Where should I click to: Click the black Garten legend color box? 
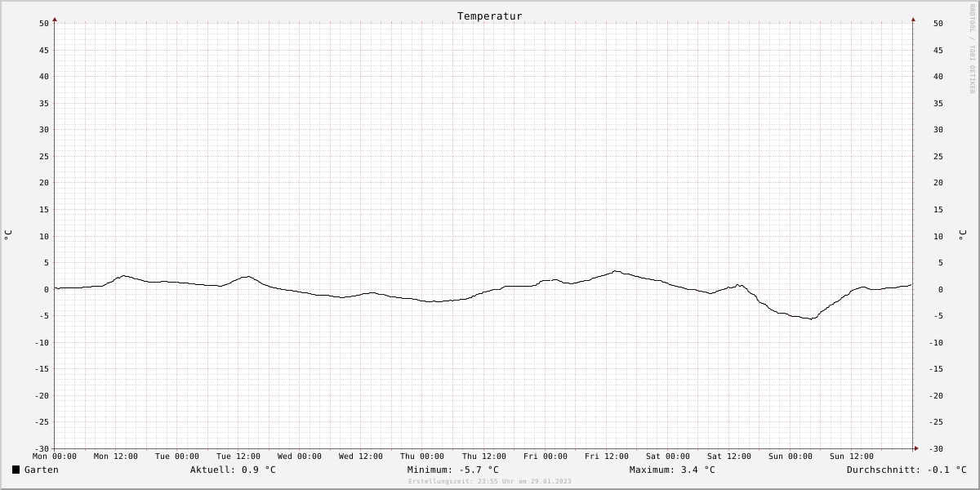(16, 470)
